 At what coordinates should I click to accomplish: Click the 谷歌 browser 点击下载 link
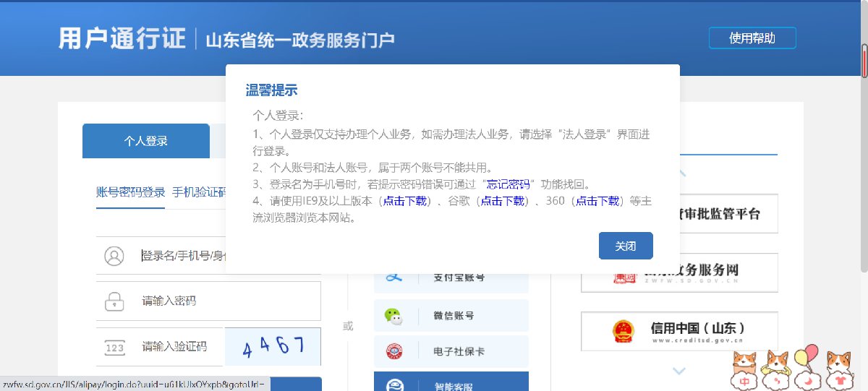click(x=503, y=201)
